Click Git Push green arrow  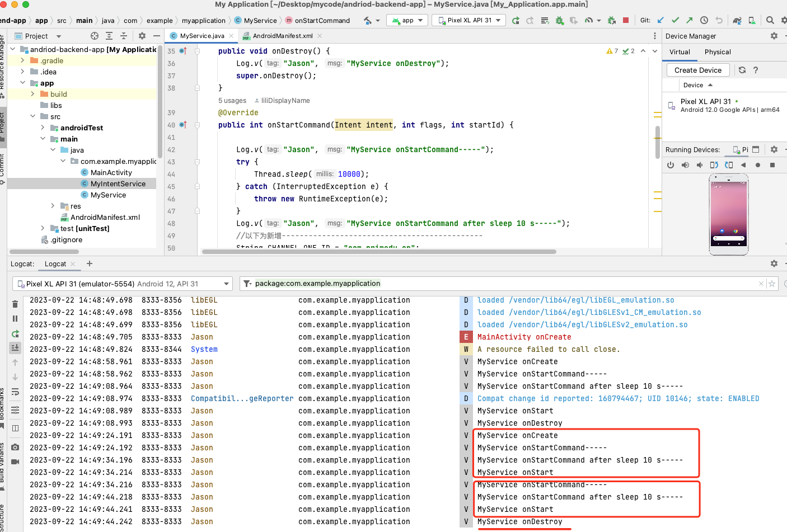[x=689, y=20]
